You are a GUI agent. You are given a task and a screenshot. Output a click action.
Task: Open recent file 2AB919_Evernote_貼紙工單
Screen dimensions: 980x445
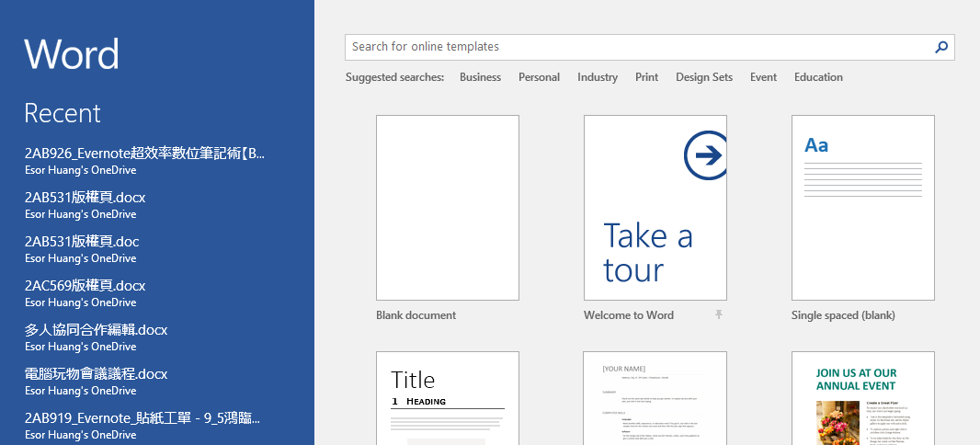[142, 425]
